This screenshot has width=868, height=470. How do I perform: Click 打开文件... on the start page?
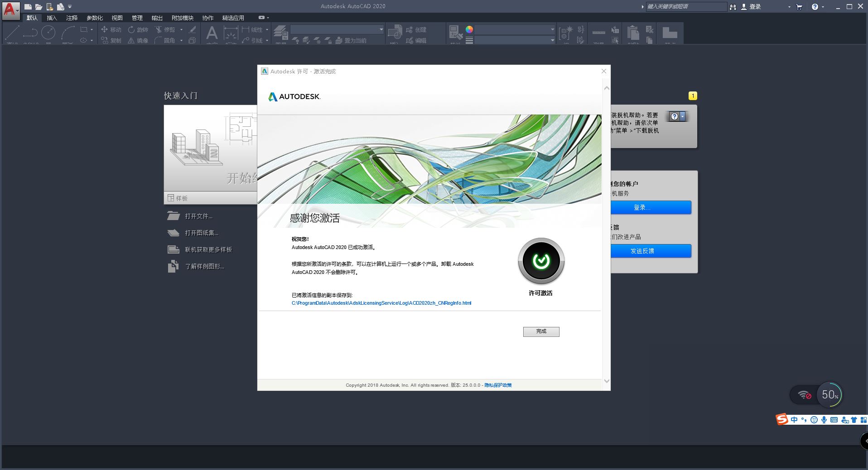point(198,216)
